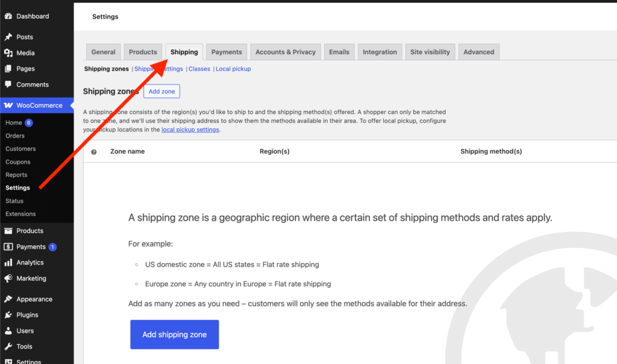Open Media in the sidebar menu

pyautogui.click(x=25, y=52)
